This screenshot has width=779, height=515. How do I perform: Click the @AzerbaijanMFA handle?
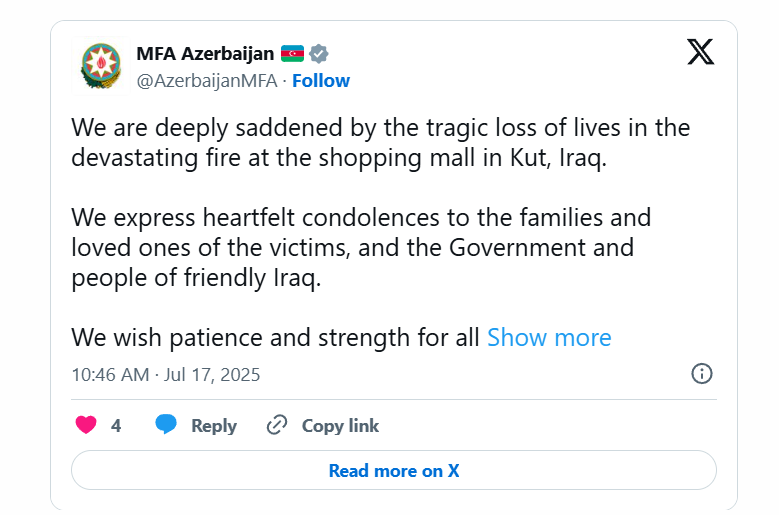(207, 80)
